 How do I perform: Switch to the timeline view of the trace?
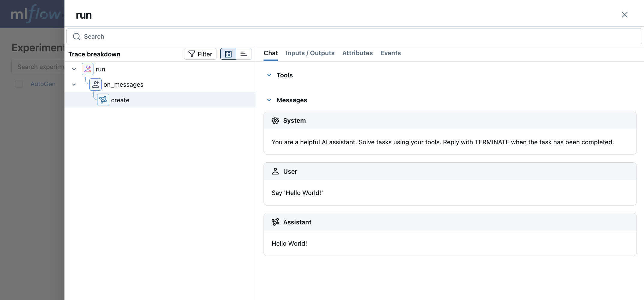tap(244, 54)
